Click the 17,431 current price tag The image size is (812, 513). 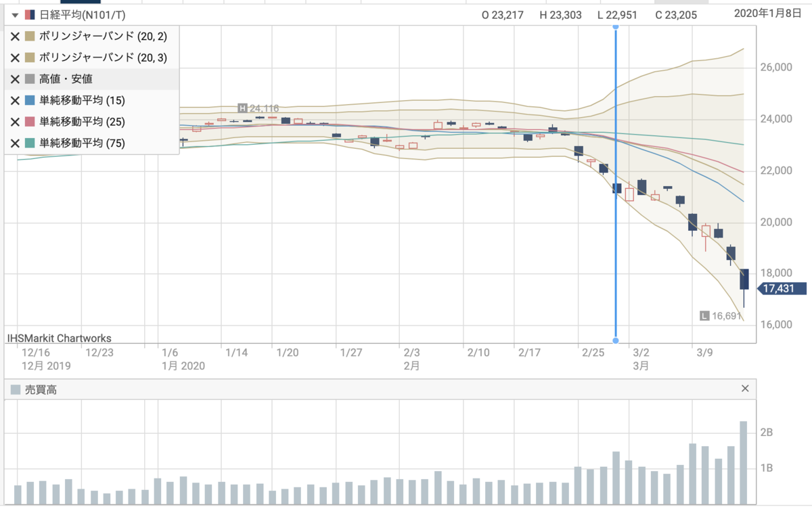tap(782, 289)
